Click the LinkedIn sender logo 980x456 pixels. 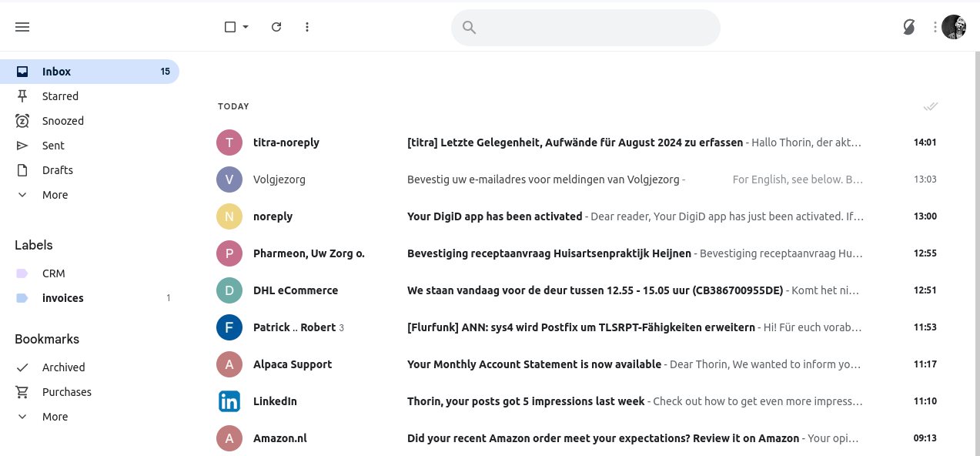tap(229, 401)
